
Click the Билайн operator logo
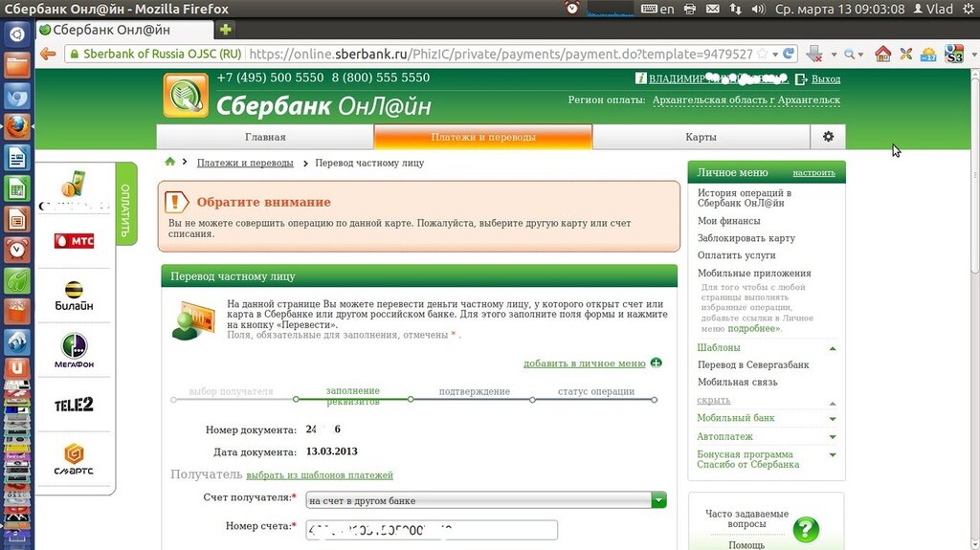(74, 296)
